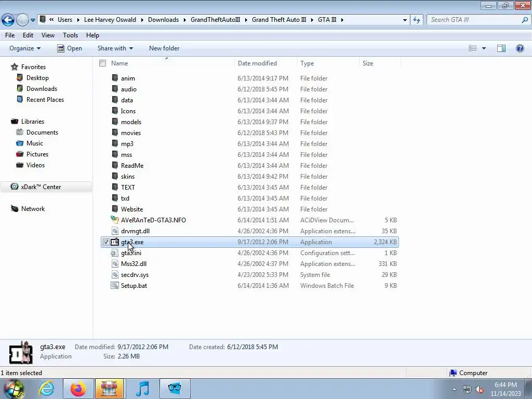The image size is (532, 399).
Task: Select the Setup.bat file icon
Action: point(115,285)
